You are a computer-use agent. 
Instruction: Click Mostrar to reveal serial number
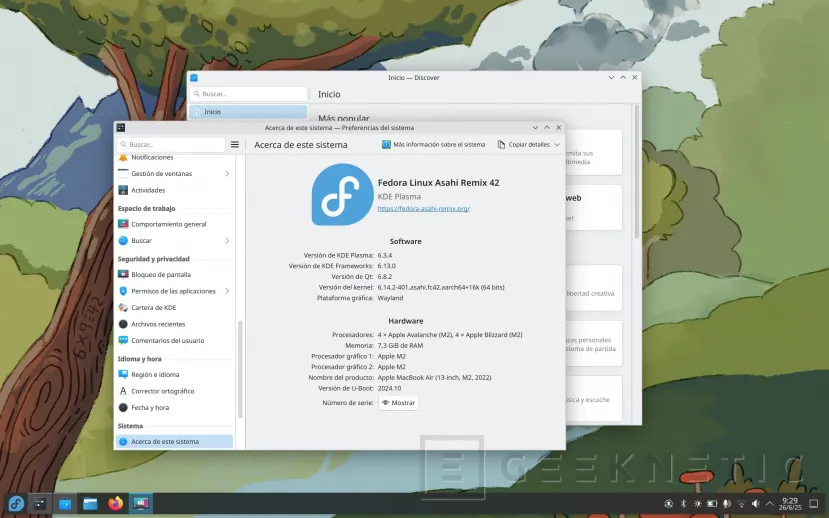399,403
